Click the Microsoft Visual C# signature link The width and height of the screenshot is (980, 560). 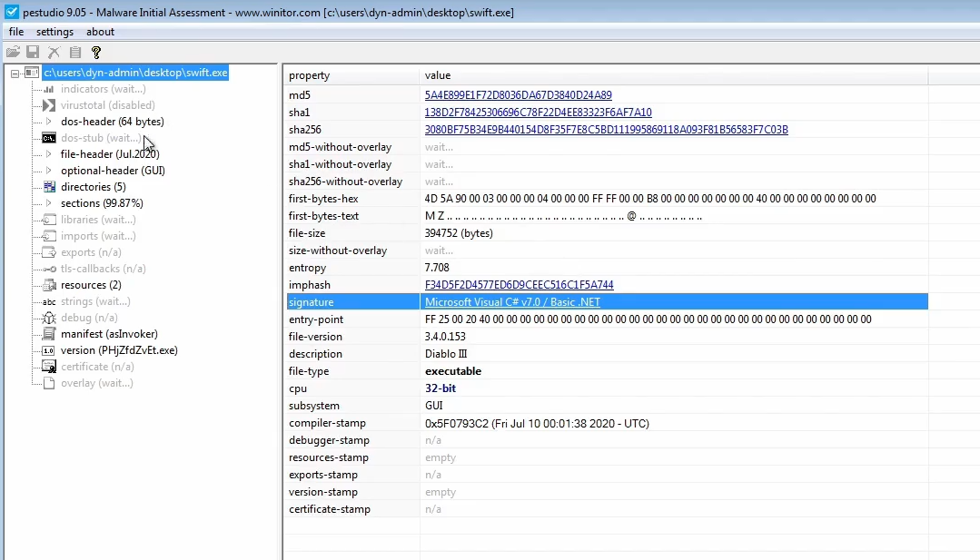(x=512, y=302)
